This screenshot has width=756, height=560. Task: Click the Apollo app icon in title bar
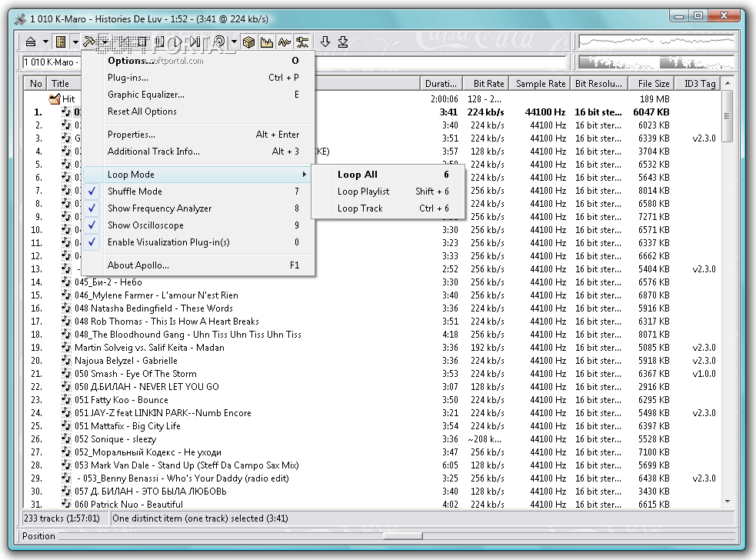pos(20,19)
